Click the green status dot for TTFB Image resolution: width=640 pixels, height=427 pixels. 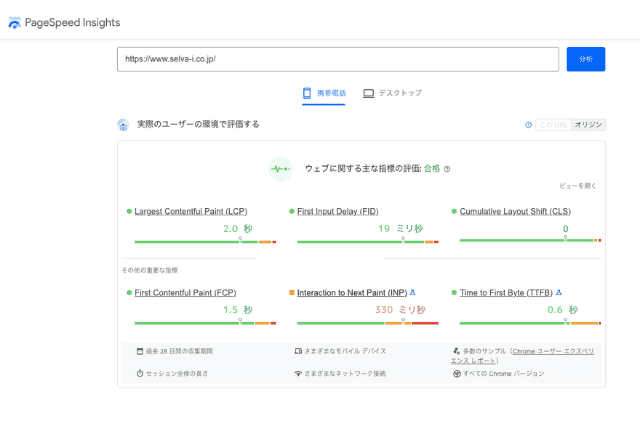pos(454,293)
